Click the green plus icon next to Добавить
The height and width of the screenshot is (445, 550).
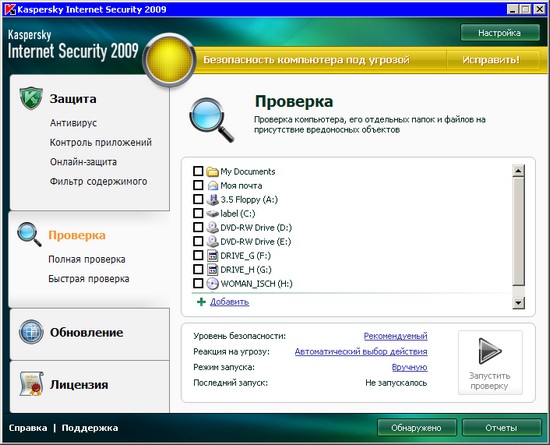point(201,302)
